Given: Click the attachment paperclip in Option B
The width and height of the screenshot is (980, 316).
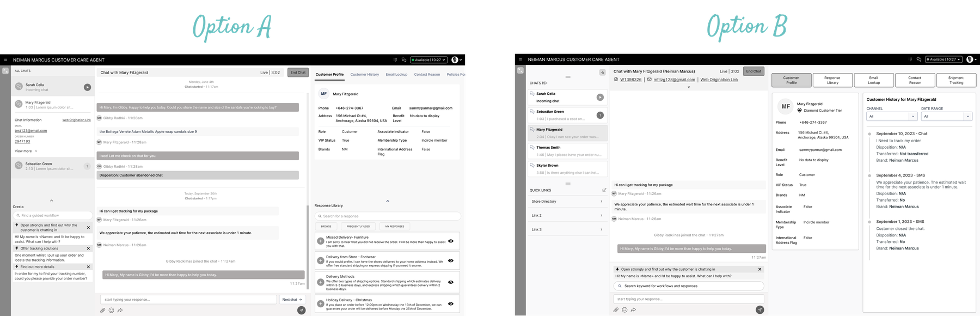Looking at the screenshot, I should point(616,309).
